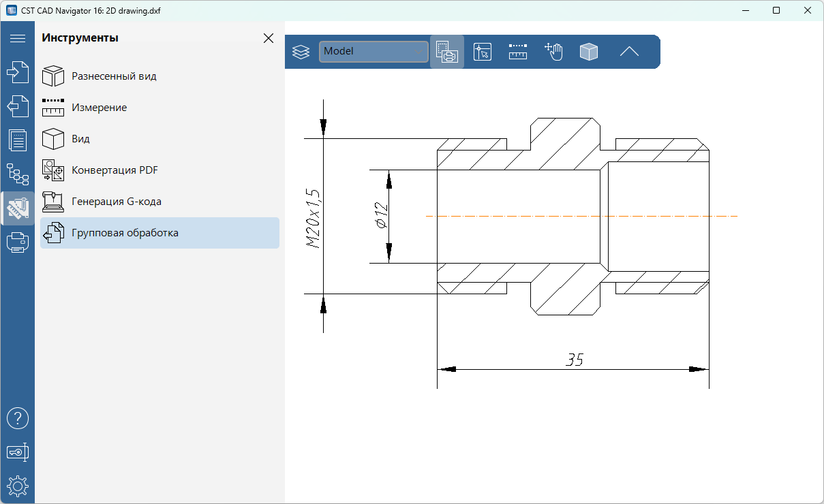Close the Инструменты panel
Image resolution: width=824 pixels, height=504 pixels.
pyautogui.click(x=269, y=38)
